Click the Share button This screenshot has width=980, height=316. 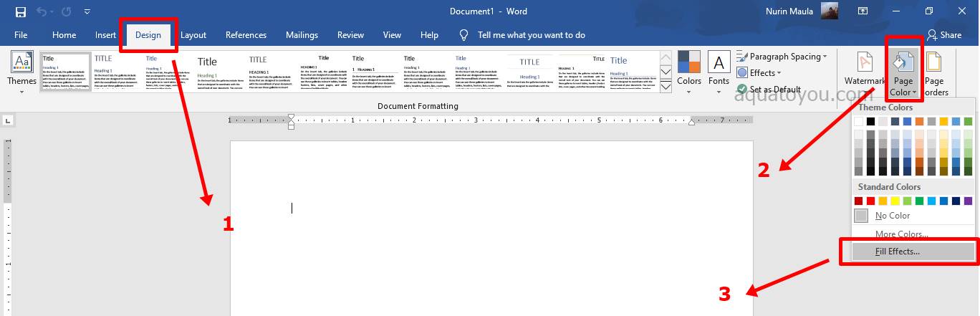944,34
